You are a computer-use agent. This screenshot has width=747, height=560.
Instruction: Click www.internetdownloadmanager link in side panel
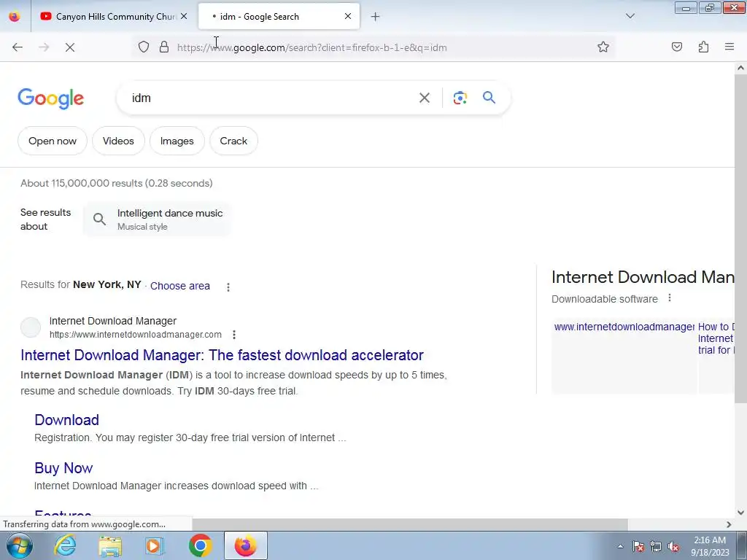[x=624, y=327]
